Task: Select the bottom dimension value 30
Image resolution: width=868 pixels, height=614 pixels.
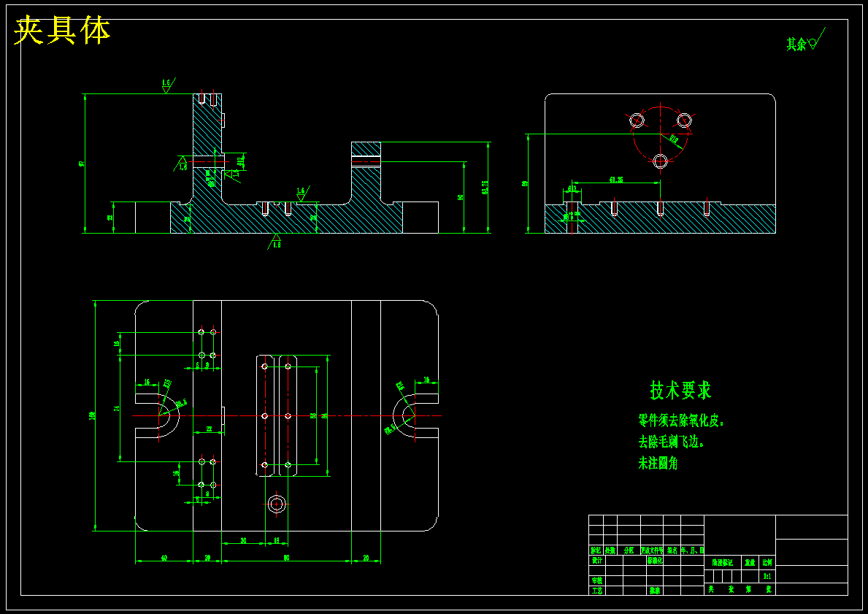Action: tap(243, 540)
